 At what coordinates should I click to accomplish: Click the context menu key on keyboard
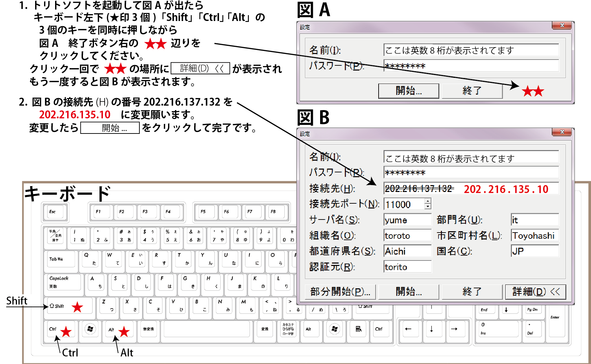tap(358, 329)
